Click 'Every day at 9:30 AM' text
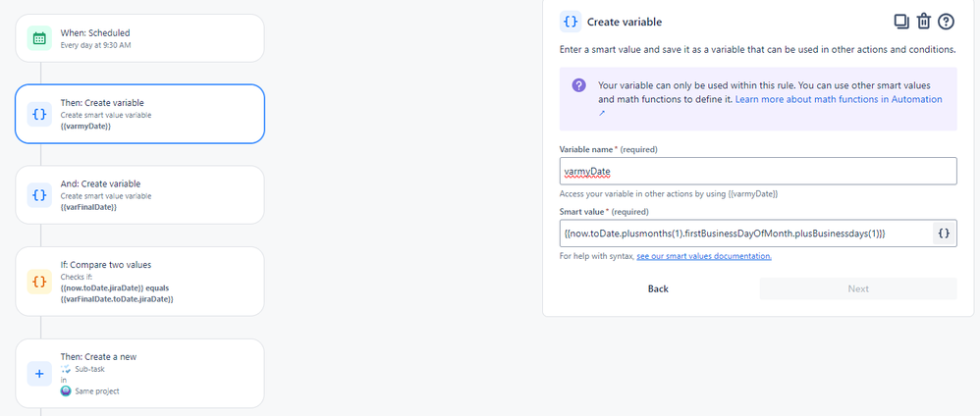The width and height of the screenshot is (980, 416). 95,45
